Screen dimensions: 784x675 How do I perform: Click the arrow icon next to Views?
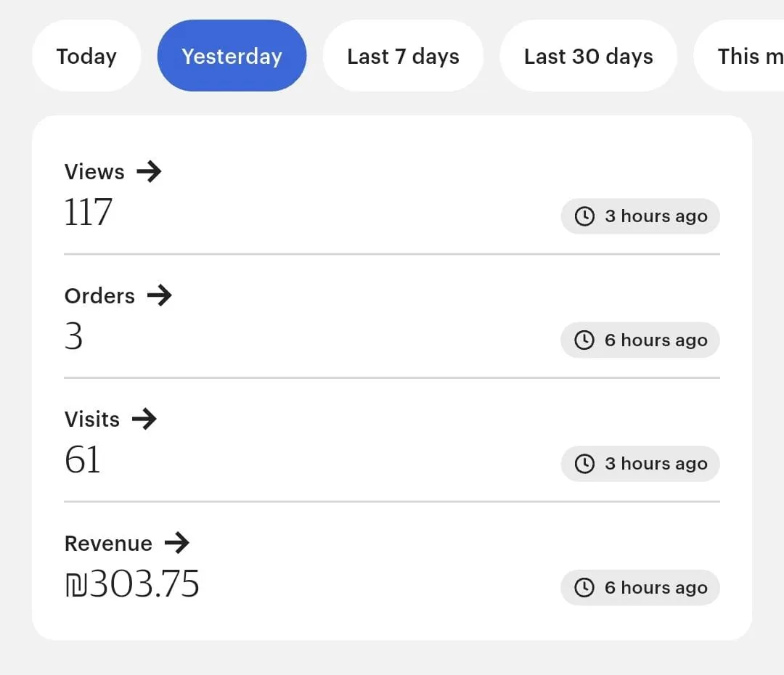coord(149,172)
